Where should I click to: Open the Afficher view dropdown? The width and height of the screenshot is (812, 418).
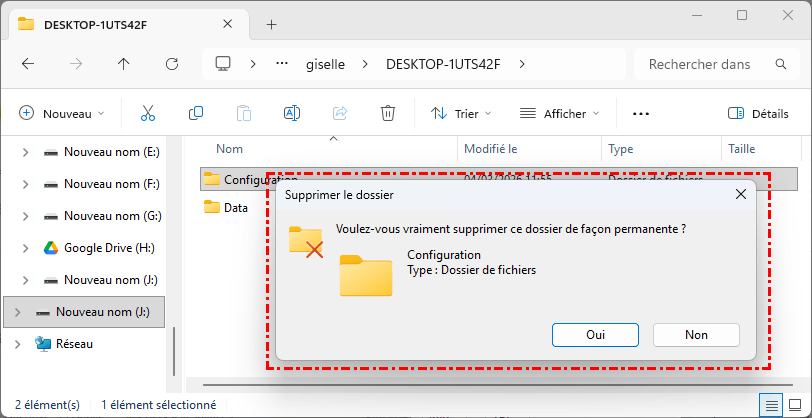click(560, 113)
